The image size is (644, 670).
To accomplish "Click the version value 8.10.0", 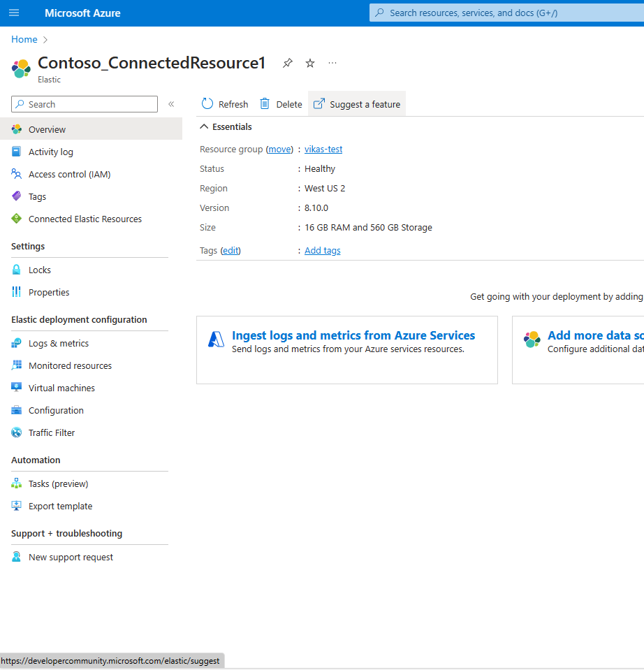I will 316,208.
